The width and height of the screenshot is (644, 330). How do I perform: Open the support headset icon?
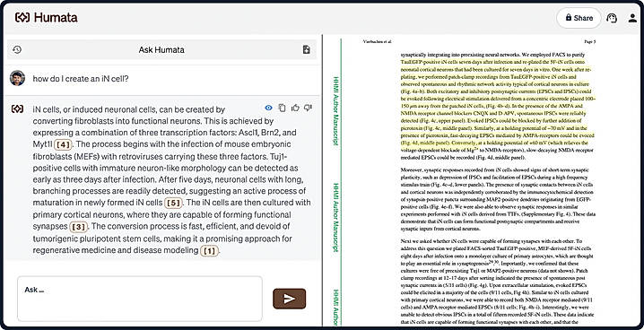[612, 18]
